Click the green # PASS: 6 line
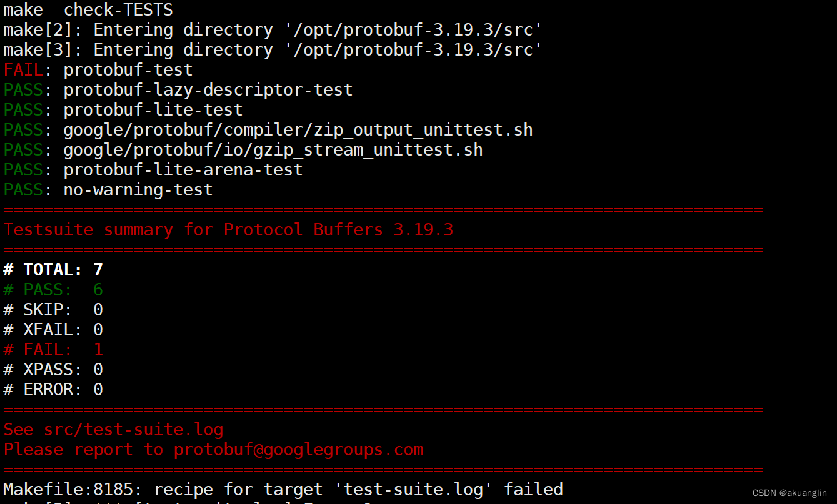This screenshot has height=504, width=837. [53, 290]
